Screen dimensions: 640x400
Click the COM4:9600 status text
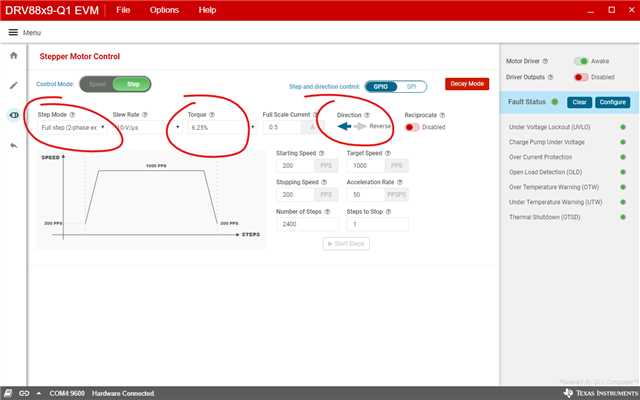click(67, 393)
